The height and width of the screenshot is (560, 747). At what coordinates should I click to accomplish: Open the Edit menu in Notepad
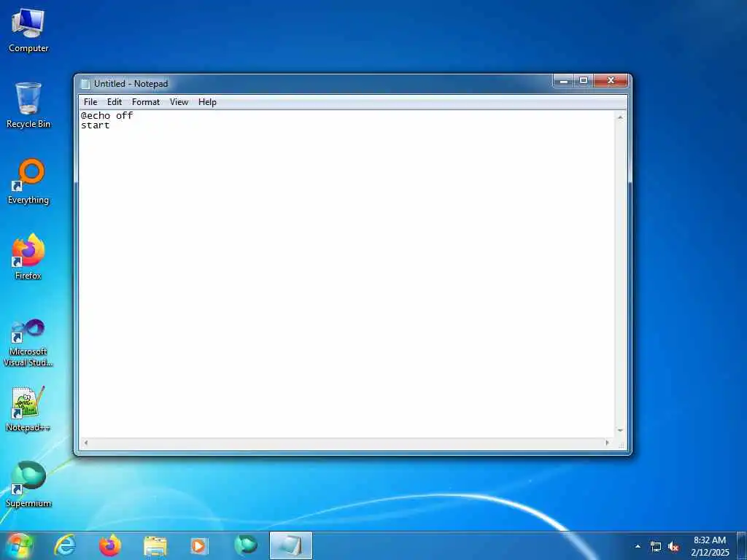[x=115, y=102]
